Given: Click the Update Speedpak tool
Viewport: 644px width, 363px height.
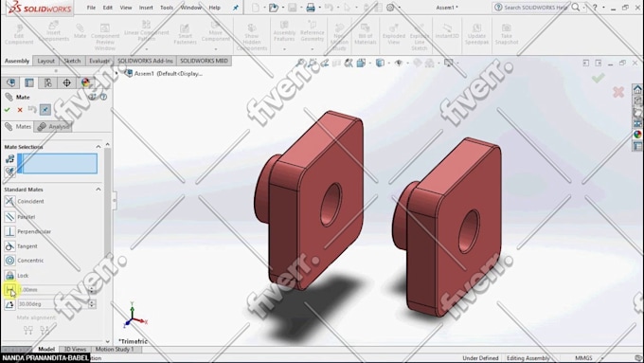Looking at the screenshot, I should tap(476, 34).
